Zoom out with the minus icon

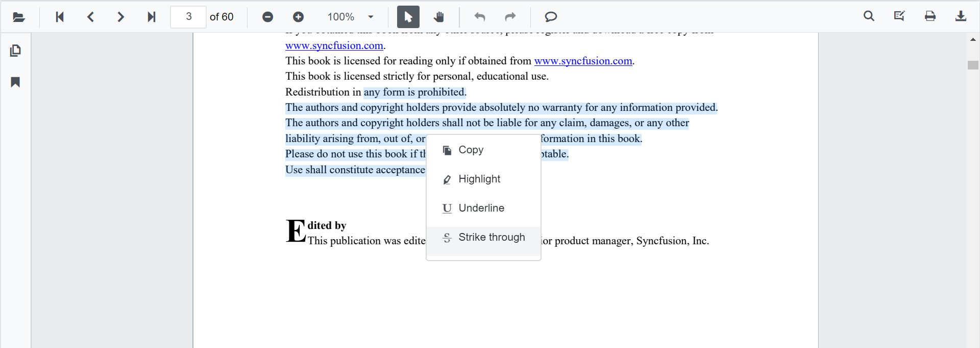point(267,17)
